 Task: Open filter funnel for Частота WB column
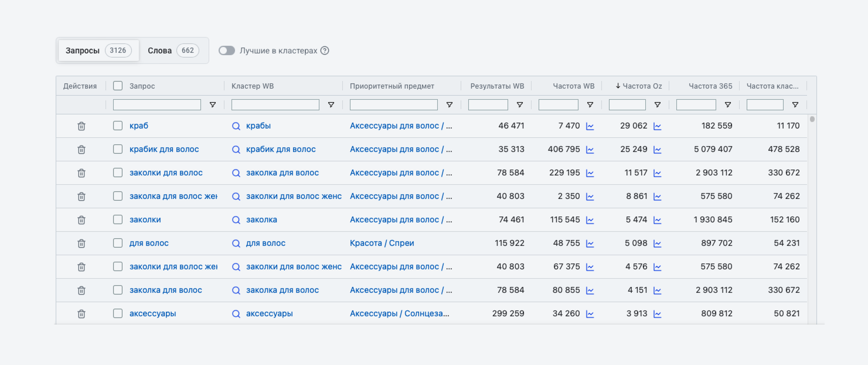click(590, 105)
